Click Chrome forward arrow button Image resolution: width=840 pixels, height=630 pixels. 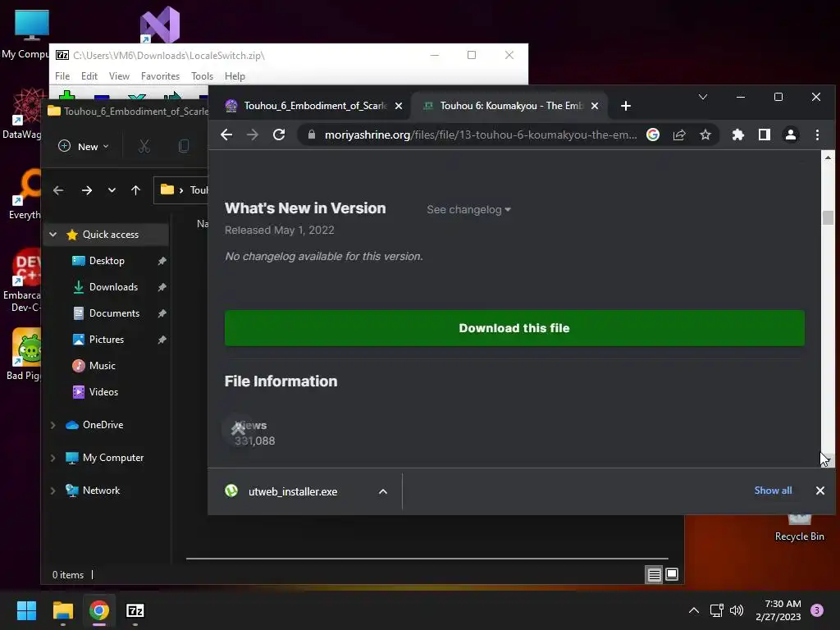point(253,135)
